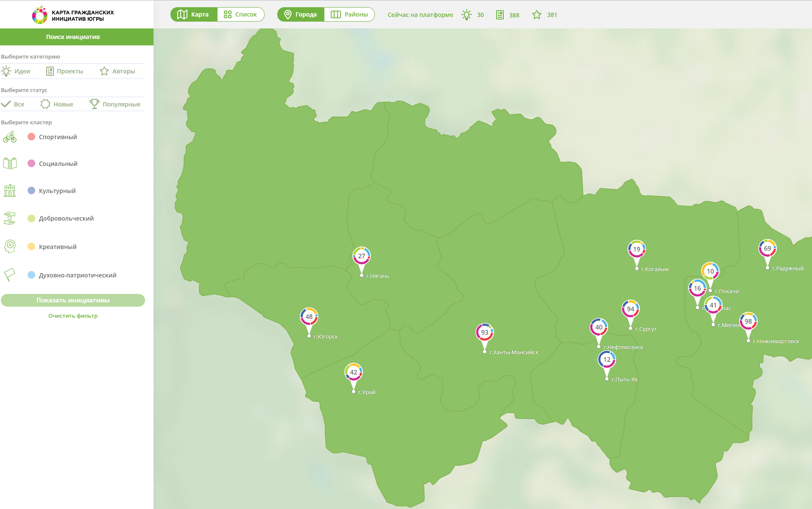Click the г.Нефтеюганск city label
The image size is (812, 509).
tap(623, 347)
